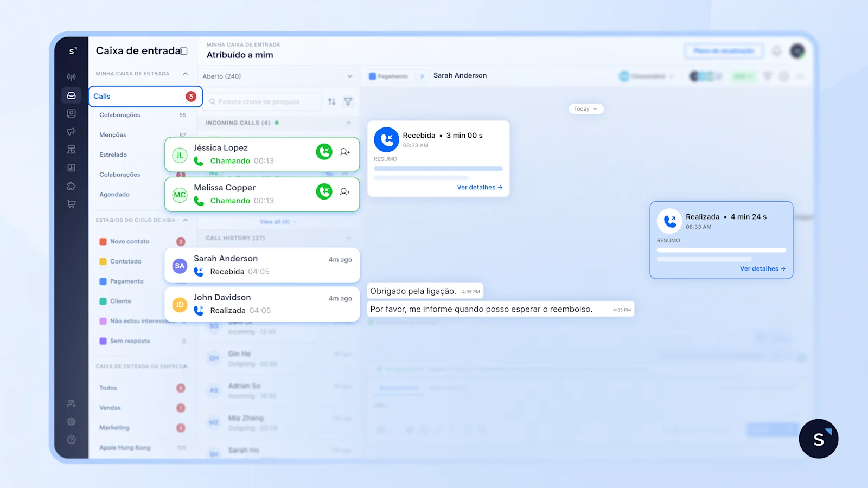Image resolution: width=868 pixels, height=488 pixels.
Task: Open Sarah Anderson call history entry
Action: pyautogui.click(x=262, y=265)
